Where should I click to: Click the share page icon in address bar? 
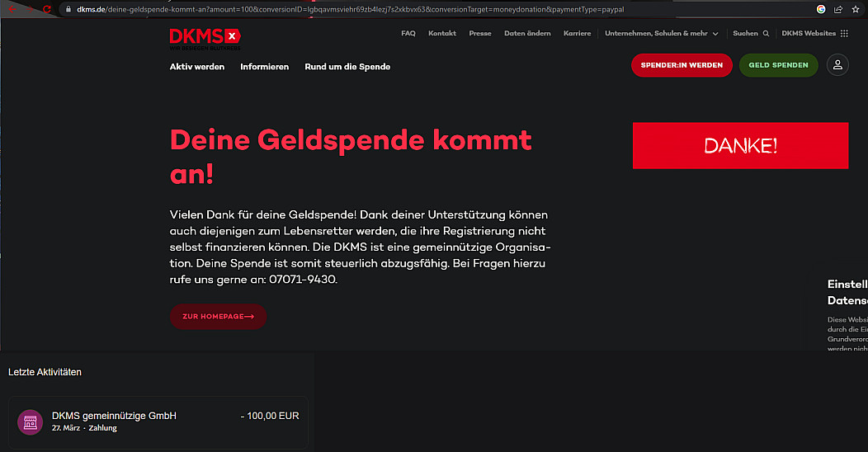[838, 9]
